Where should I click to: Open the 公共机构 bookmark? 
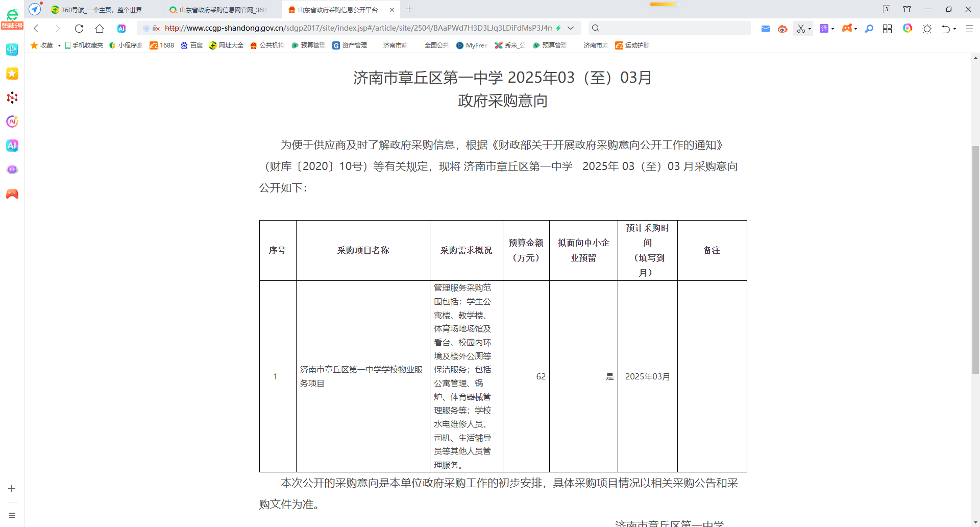(267, 45)
